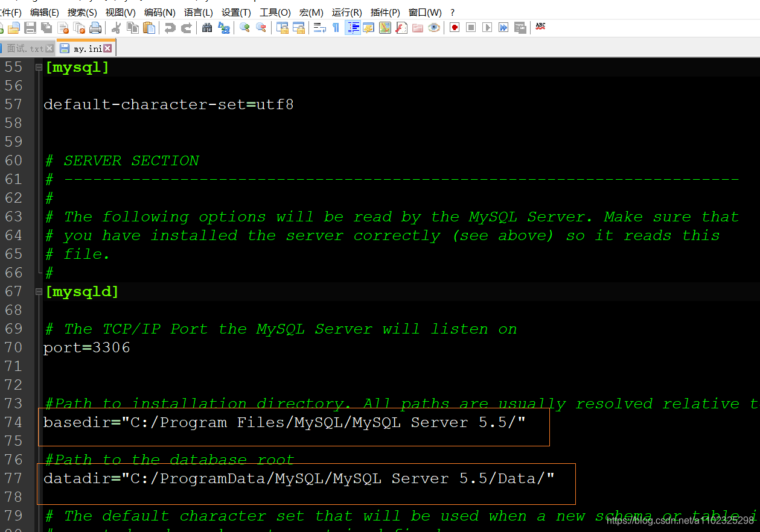
Task: Run macro multiple times icon
Action: tap(503, 28)
